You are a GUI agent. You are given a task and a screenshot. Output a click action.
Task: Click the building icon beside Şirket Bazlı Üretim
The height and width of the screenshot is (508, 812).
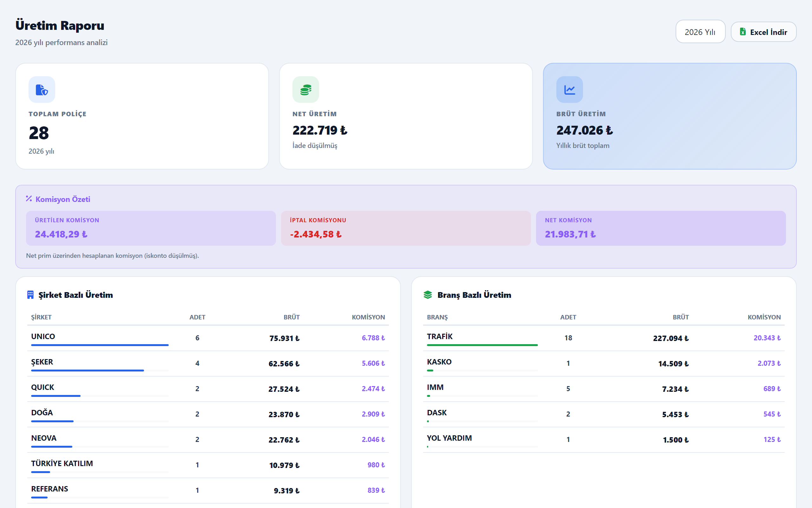click(x=30, y=295)
